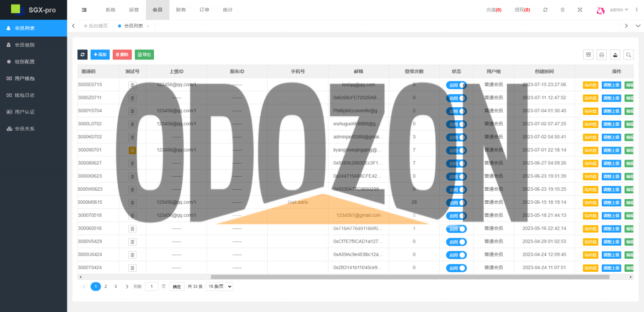Click the horizontal table scrollbar
This screenshot has width=644, height=312.
click(x=410, y=277)
